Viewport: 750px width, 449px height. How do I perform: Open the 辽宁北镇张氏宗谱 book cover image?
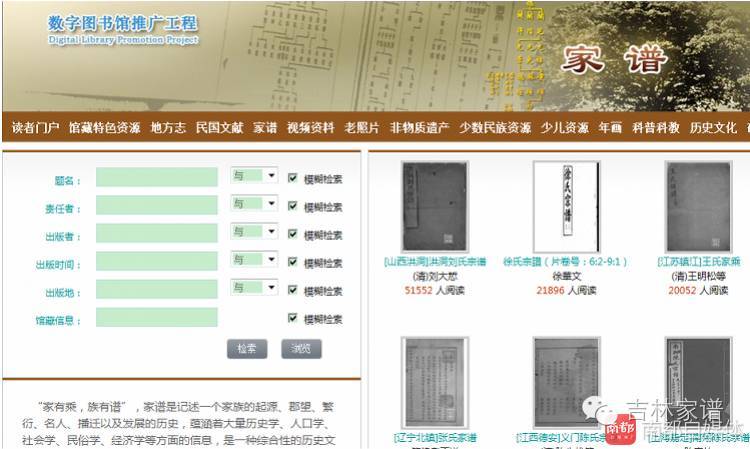434,383
